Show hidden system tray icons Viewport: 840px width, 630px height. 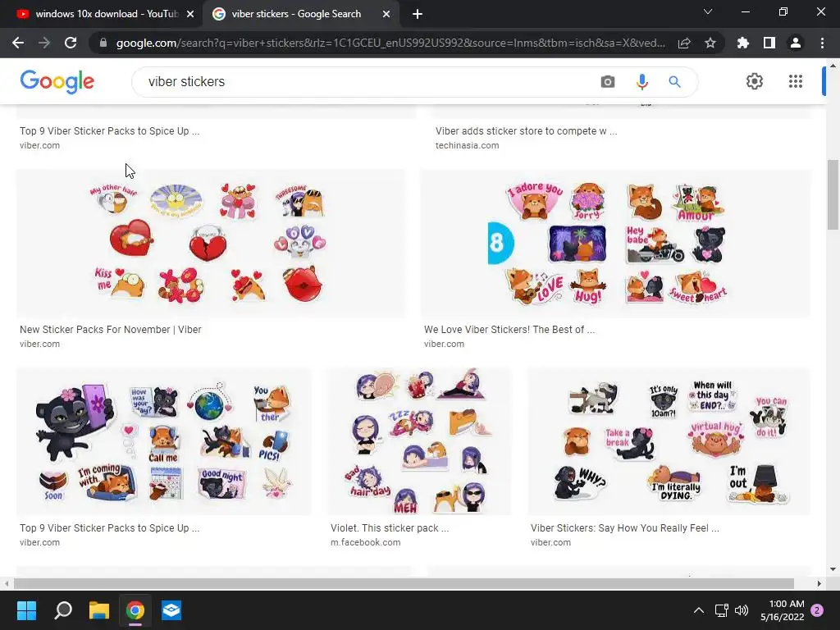699,610
